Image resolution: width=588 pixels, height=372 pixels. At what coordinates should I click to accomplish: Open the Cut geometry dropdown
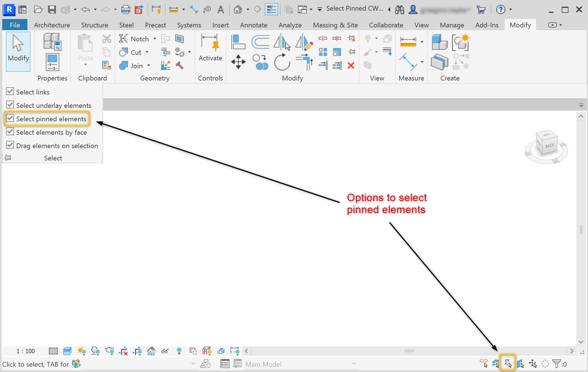[147, 52]
